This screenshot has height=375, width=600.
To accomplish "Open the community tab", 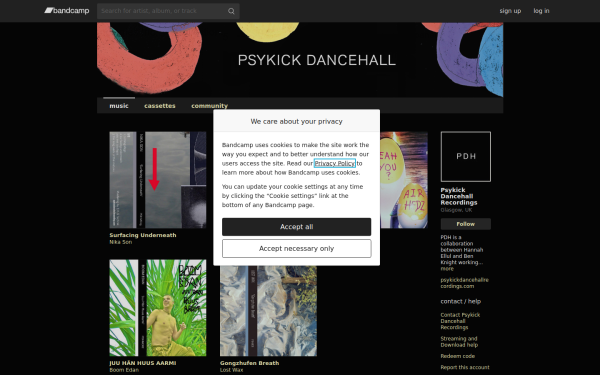I will (x=209, y=106).
